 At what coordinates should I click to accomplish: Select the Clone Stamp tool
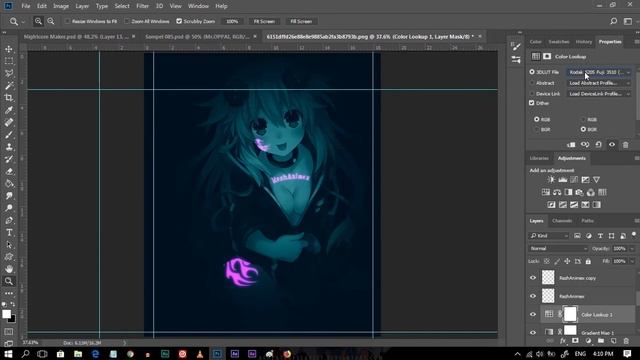(9, 147)
